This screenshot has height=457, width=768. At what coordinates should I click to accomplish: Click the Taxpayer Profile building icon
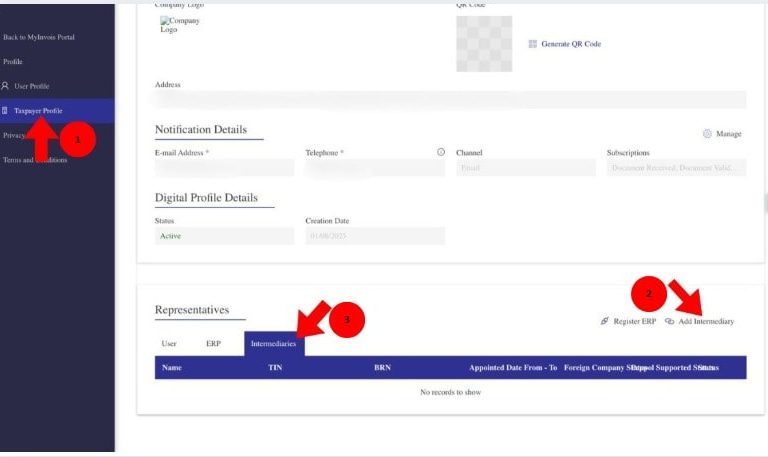[x=6, y=110]
